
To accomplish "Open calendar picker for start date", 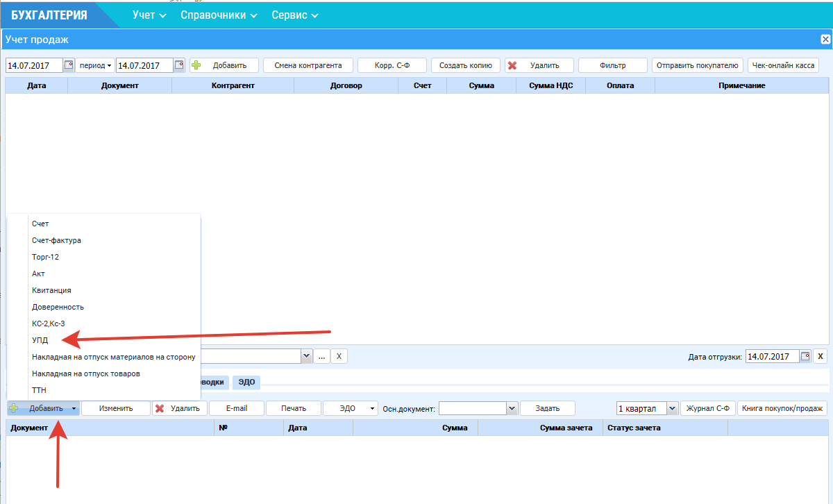I will click(69, 65).
